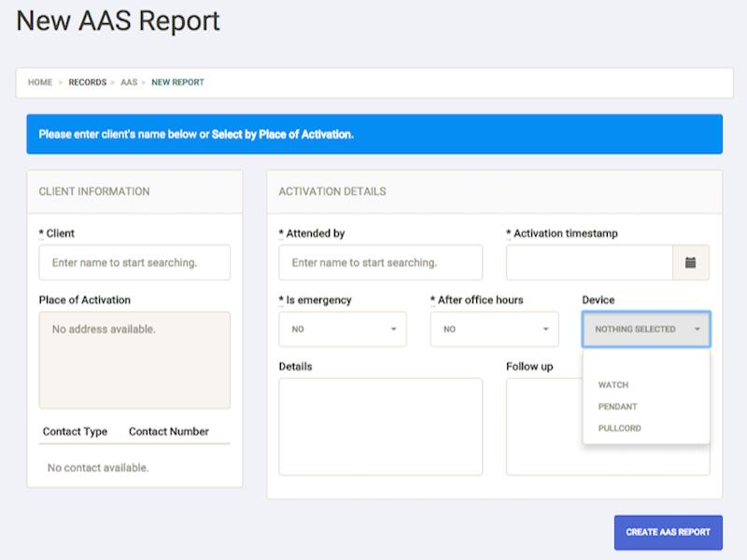747x560 pixels.
Task: Focus the Attended by search field
Action: coord(380,262)
